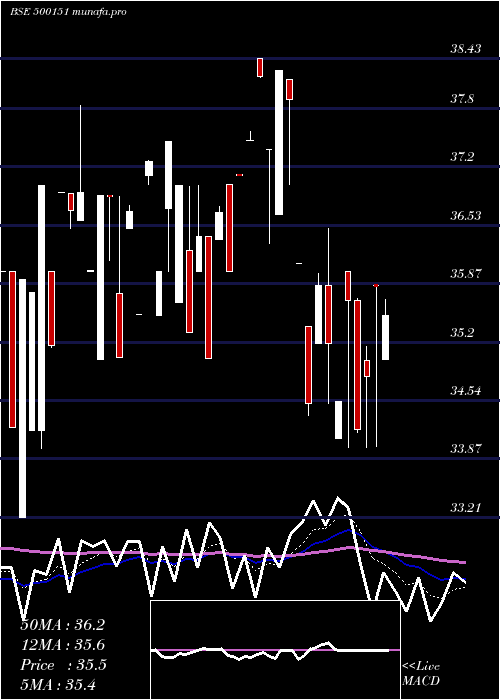This screenshot has height=700, width=500.
Task: Click the tall white candle reaching below 33.21
Action: click(22, 398)
